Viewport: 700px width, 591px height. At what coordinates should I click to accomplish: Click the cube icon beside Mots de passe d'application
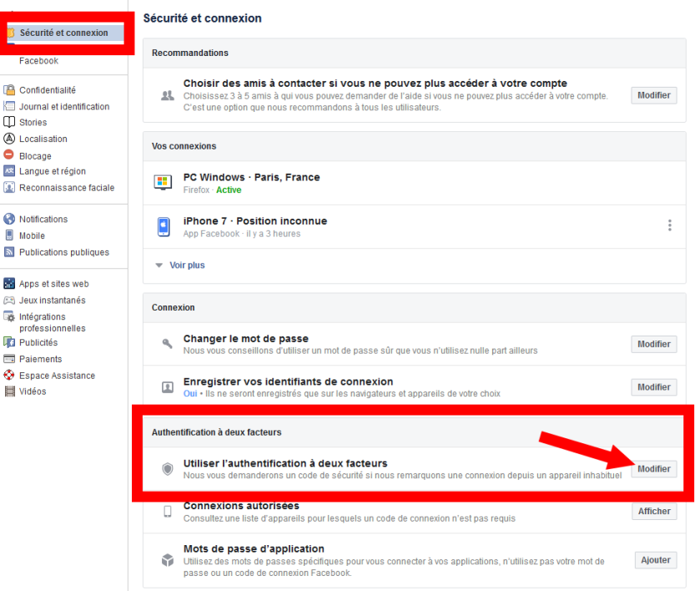click(x=168, y=560)
